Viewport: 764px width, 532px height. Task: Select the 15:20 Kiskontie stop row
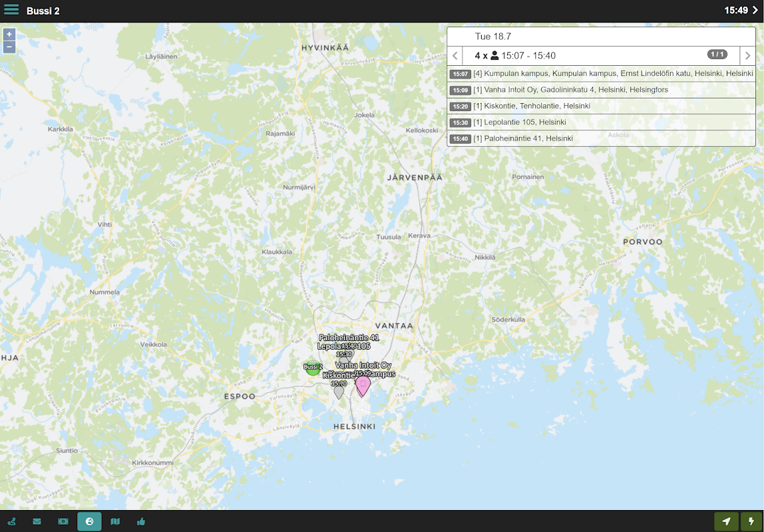pyautogui.click(x=601, y=106)
